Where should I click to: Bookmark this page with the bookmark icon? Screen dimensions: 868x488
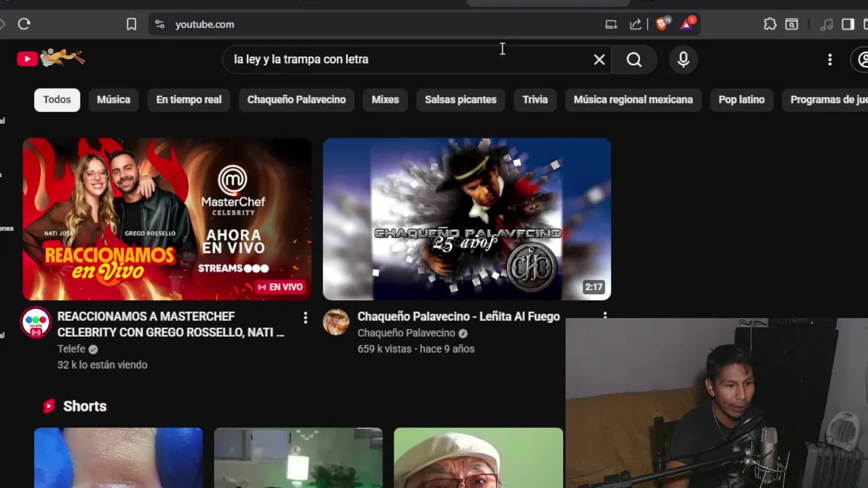132,24
